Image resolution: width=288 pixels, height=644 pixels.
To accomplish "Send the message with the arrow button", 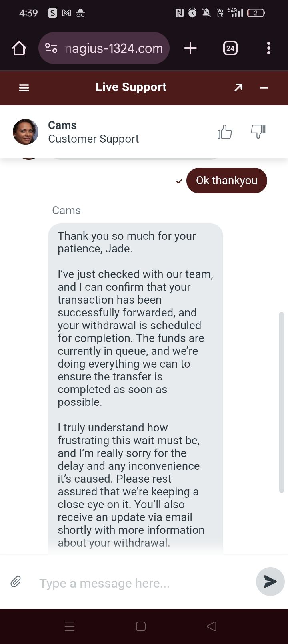I will click(270, 582).
